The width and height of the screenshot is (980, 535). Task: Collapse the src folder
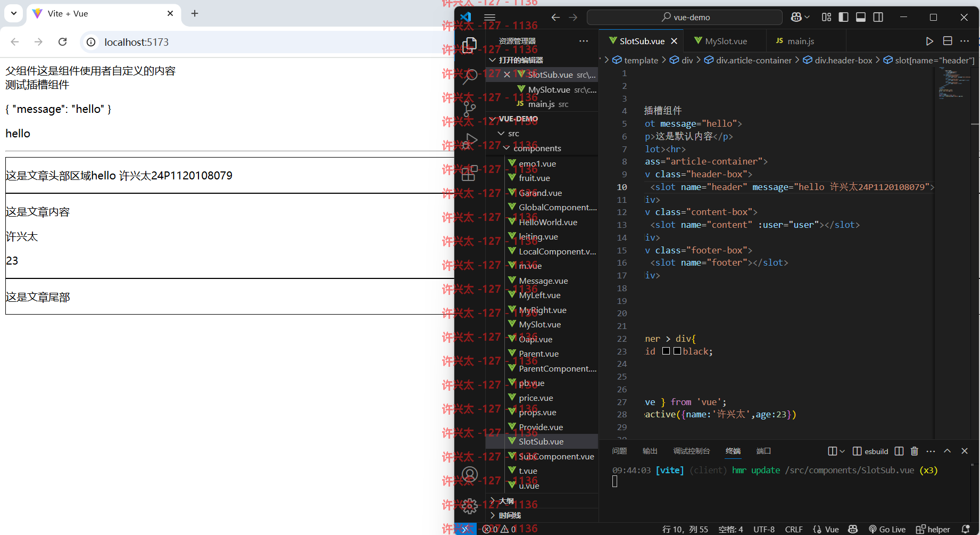[542, 134]
